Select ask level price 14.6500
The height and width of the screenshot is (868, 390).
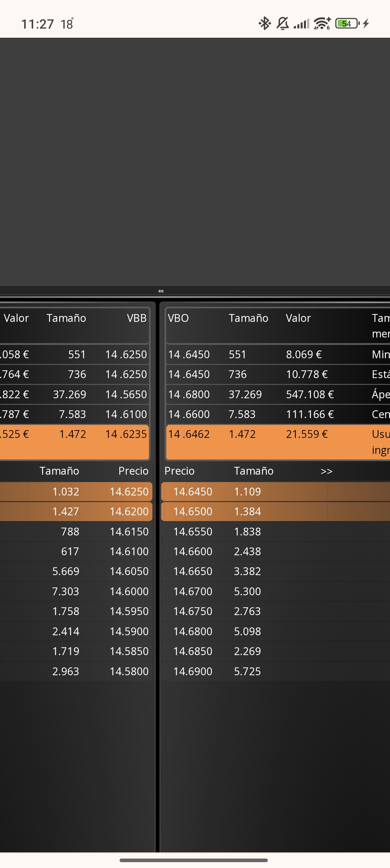193,511
